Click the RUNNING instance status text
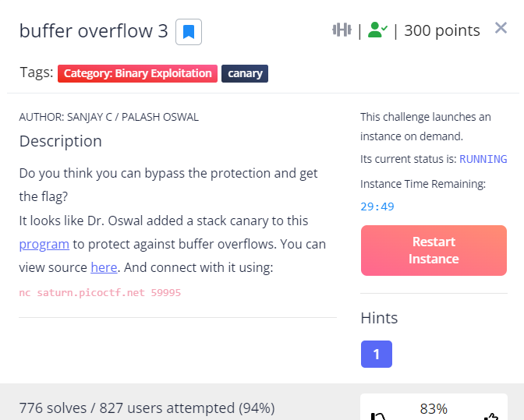The height and width of the screenshot is (420, 524). [x=483, y=159]
